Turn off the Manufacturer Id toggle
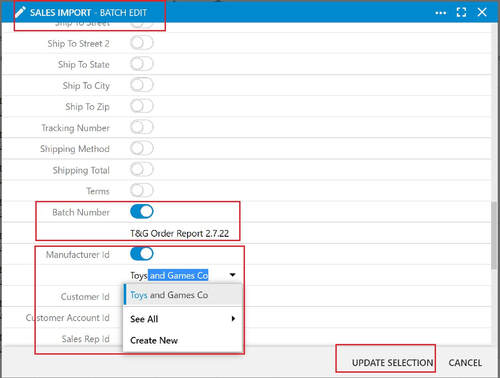500x378 pixels. 142,254
